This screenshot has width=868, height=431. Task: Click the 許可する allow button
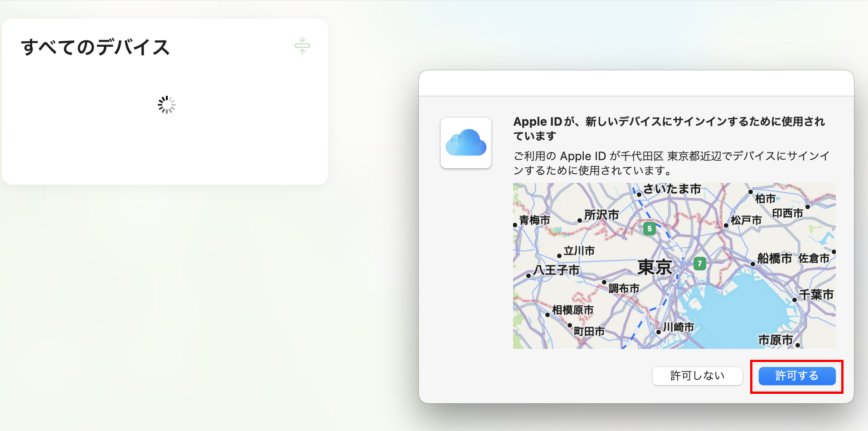(797, 376)
